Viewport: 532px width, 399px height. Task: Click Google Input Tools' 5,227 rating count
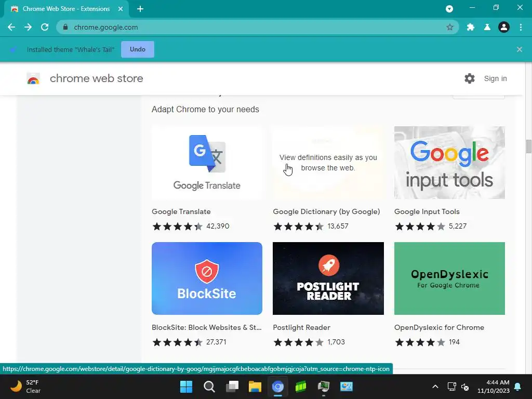pyautogui.click(x=457, y=226)
